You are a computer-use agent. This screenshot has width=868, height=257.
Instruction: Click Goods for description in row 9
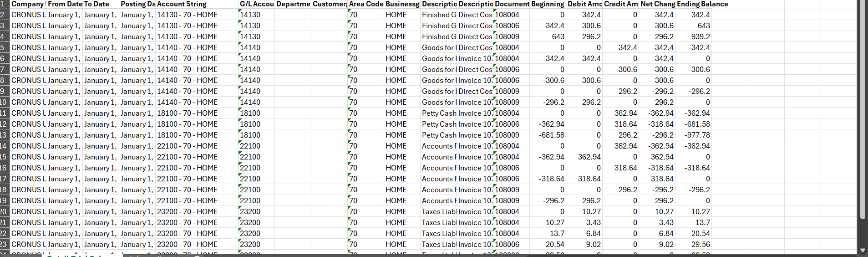(x=439, y=91)
